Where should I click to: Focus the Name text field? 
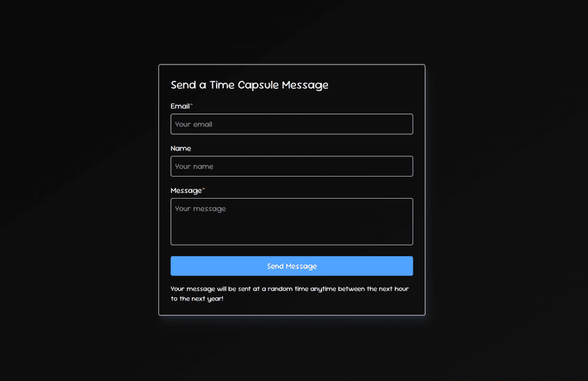coord(291,166)
